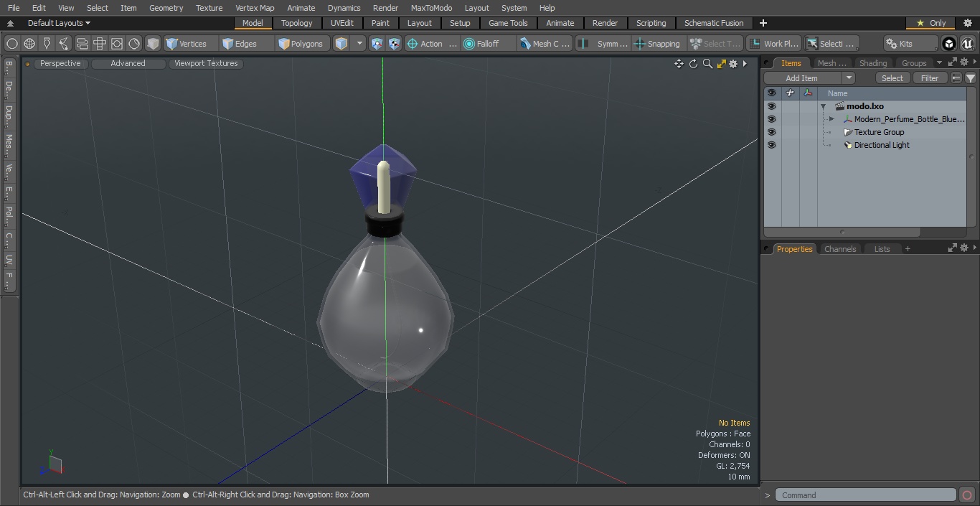Open viewport settings gear icon

733,64
